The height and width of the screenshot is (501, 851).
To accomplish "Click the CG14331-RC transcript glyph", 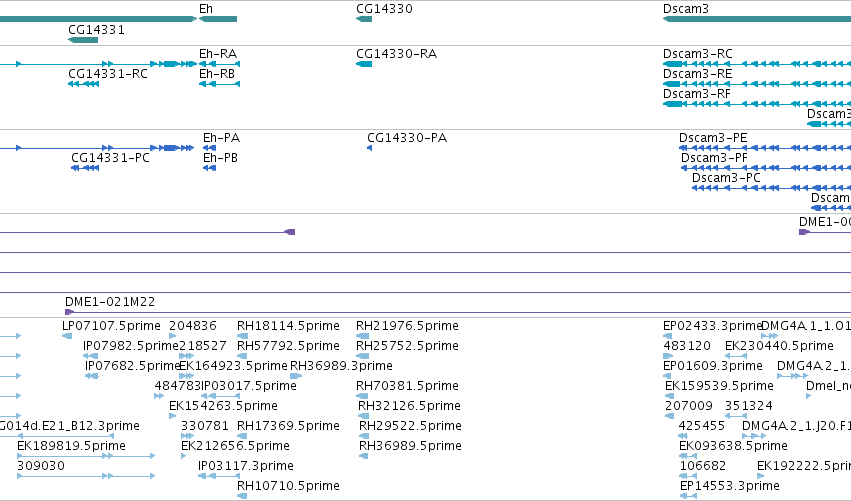I will click(x=84, y=84).
